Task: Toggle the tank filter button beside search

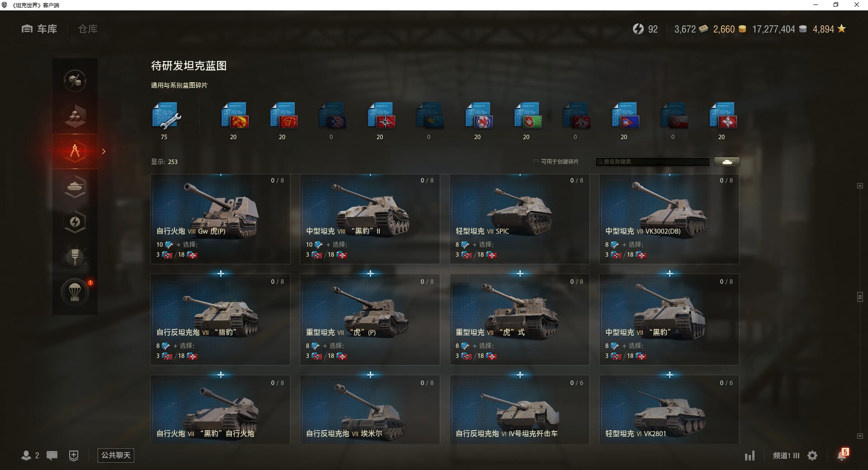Action: 727,162
